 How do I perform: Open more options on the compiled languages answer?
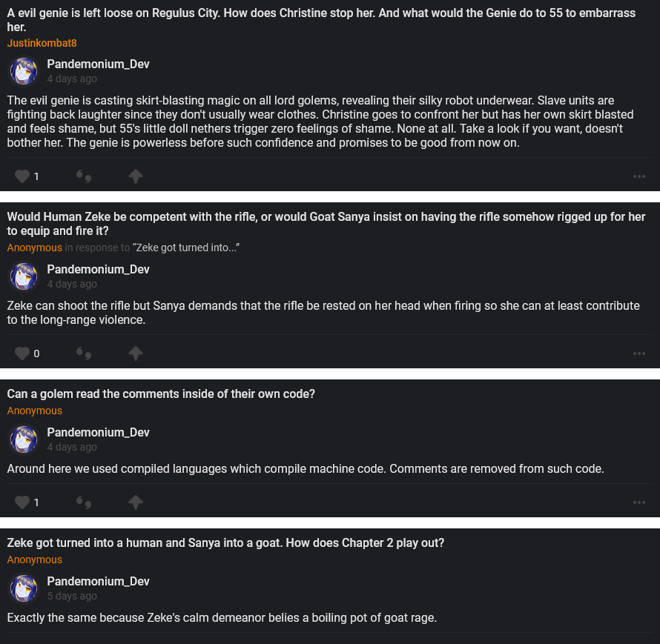pyautogui.click(x=638, y=502)
